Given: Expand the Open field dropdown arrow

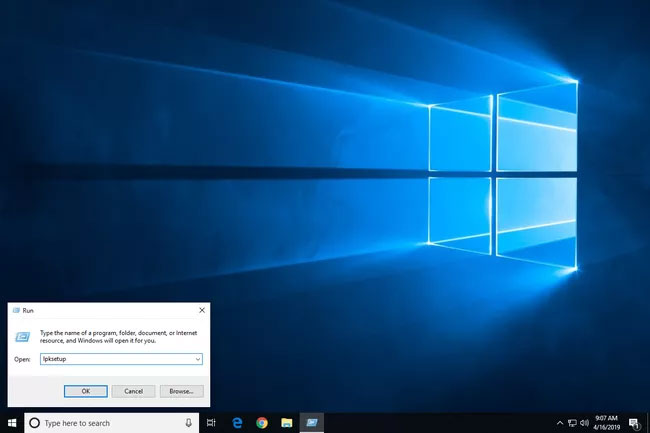Looking at the screenshot, I should (198, 359).
